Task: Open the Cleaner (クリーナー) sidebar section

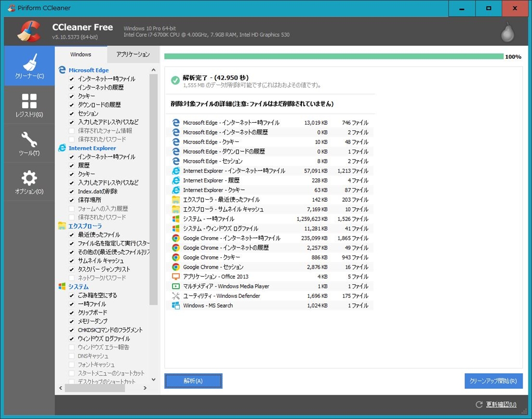Action: [29, 66]
